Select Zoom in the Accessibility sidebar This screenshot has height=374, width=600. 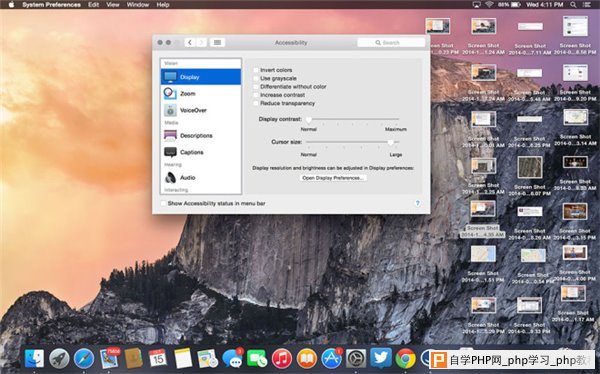201,93
